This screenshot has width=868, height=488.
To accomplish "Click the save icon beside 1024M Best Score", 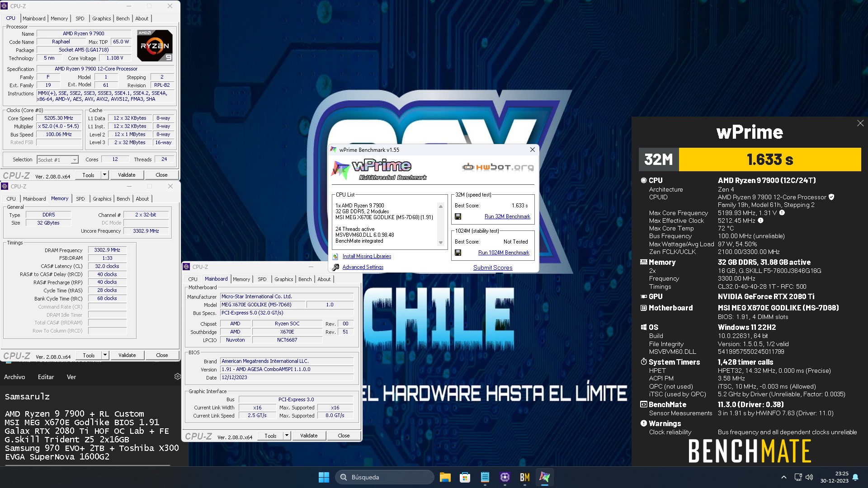I will [x=458, y=253].
